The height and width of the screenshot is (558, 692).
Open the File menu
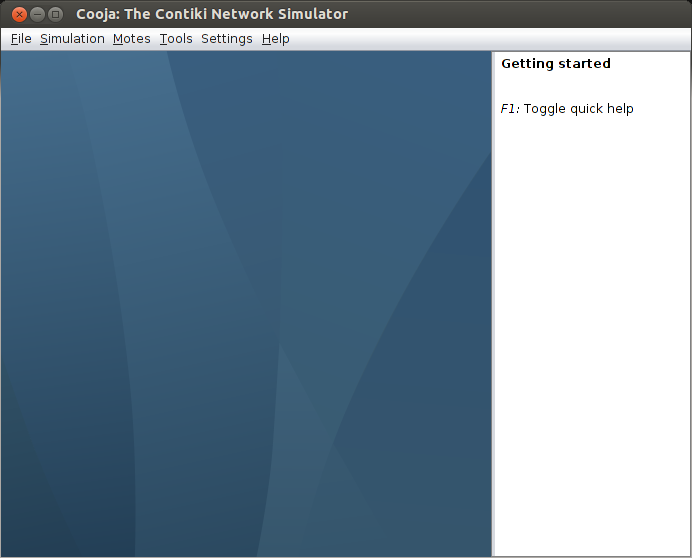(21, 39)
